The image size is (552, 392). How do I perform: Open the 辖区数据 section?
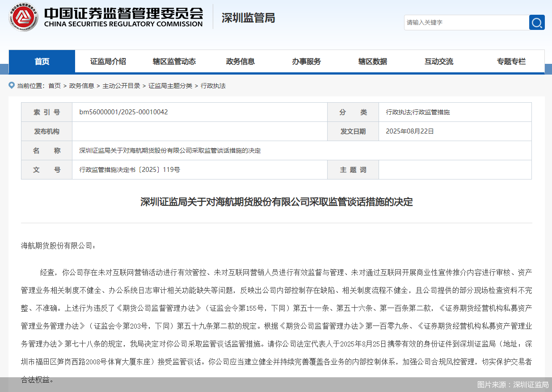point(372,61)
